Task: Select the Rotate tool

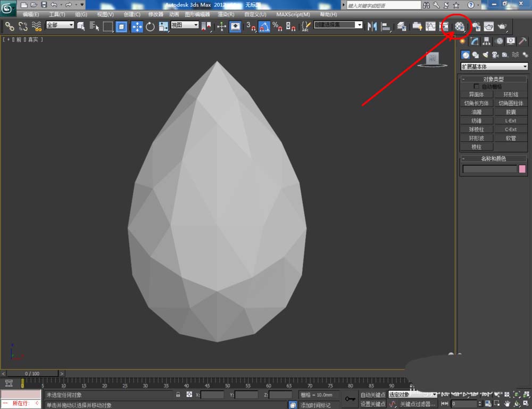Action: 150,26
